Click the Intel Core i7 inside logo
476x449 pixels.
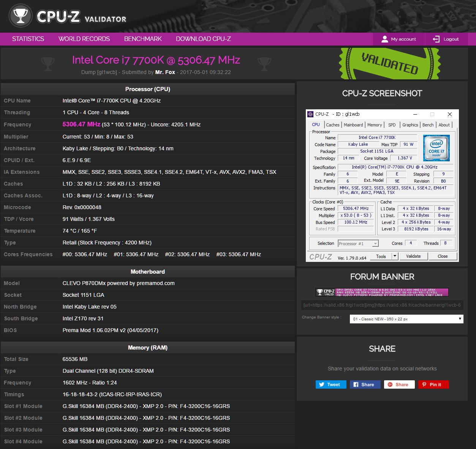pyautogui.click(x=436, y=148)
